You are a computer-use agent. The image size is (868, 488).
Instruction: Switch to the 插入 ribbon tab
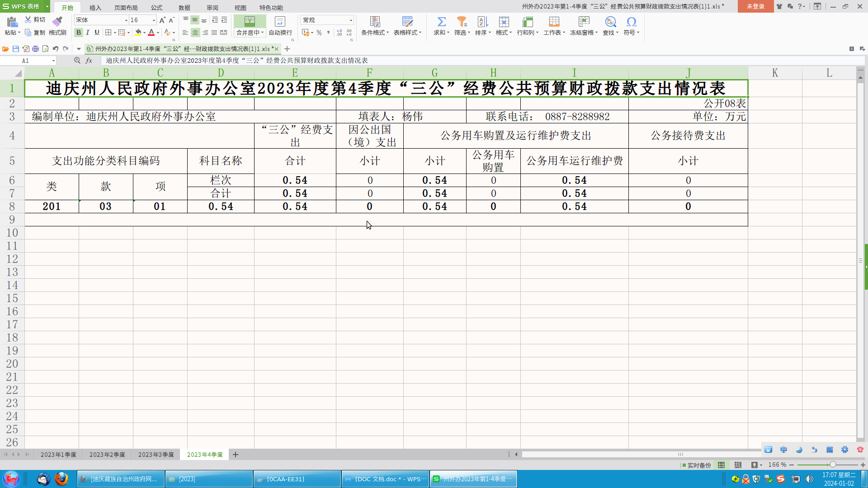[x=95, y=8]
